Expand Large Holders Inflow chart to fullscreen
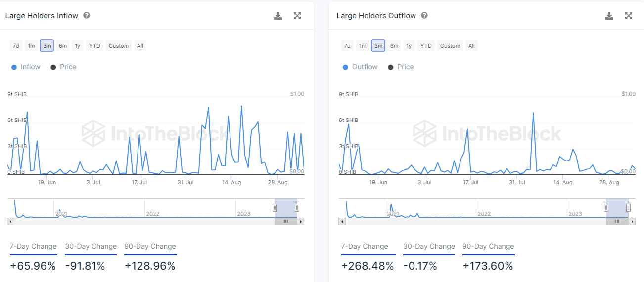This screenshot has height=282, width=644. pos(297,16)
